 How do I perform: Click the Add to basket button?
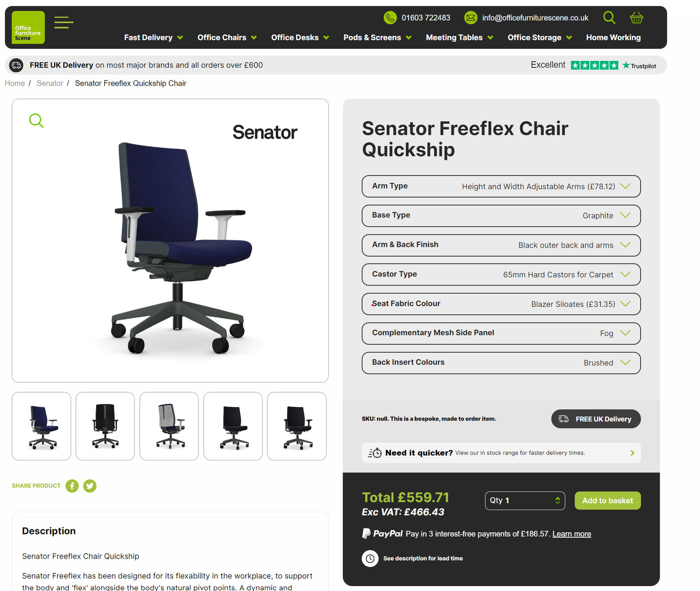click(x=607, y=500)
